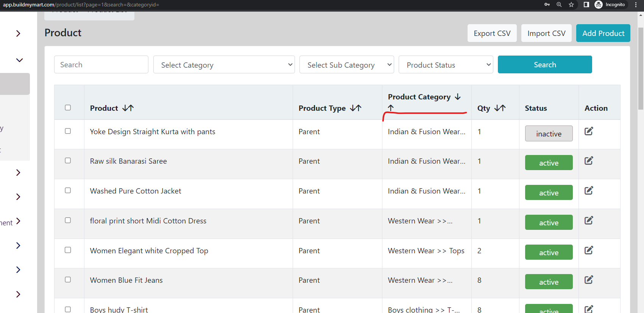This screenshot has width=644, height=313.
Task: Click the browser address bar URL
Action: point(81,5)
